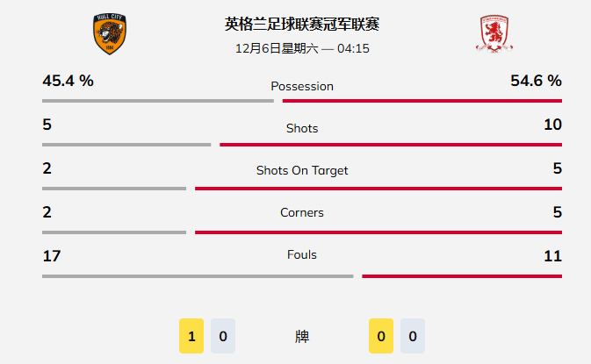Click Middlesbrough's yellow card count box

[381, 336]
